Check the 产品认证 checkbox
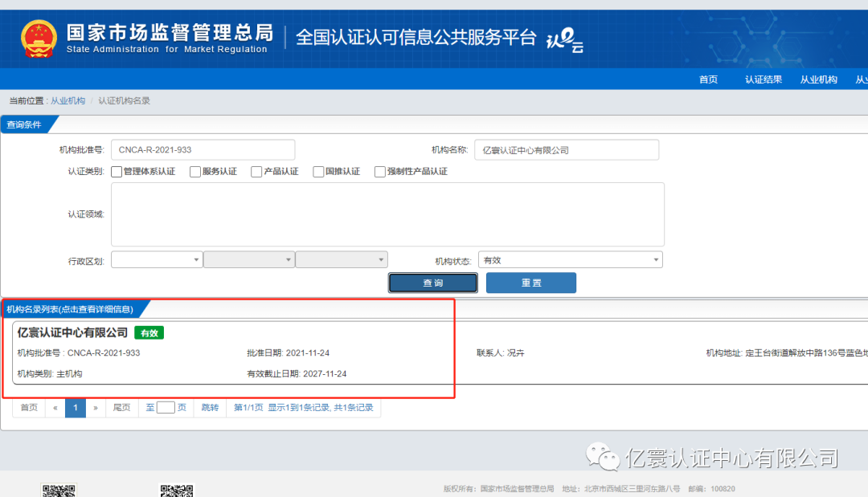The height and width of the screenshot is (497, 868). click(256, 172)
